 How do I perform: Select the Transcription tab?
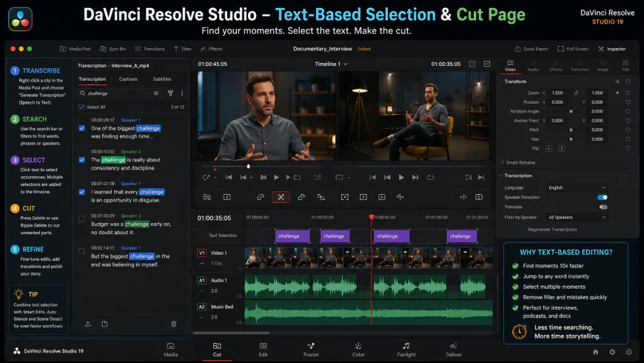coord(93,79)
